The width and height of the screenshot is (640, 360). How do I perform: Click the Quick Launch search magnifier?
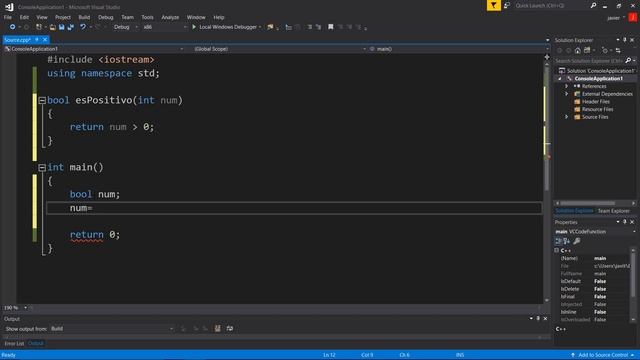coord(593,5)
